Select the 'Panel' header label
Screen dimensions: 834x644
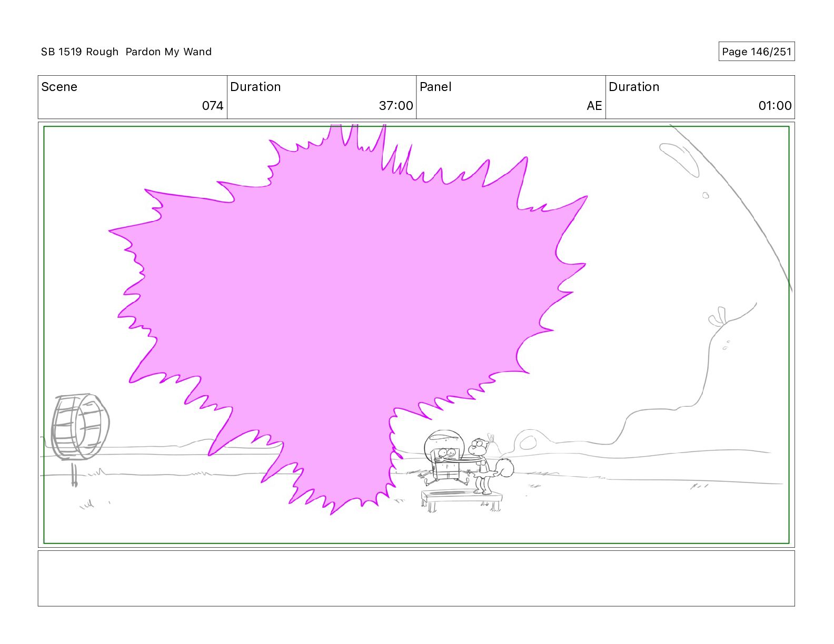[x=435, y=87]
